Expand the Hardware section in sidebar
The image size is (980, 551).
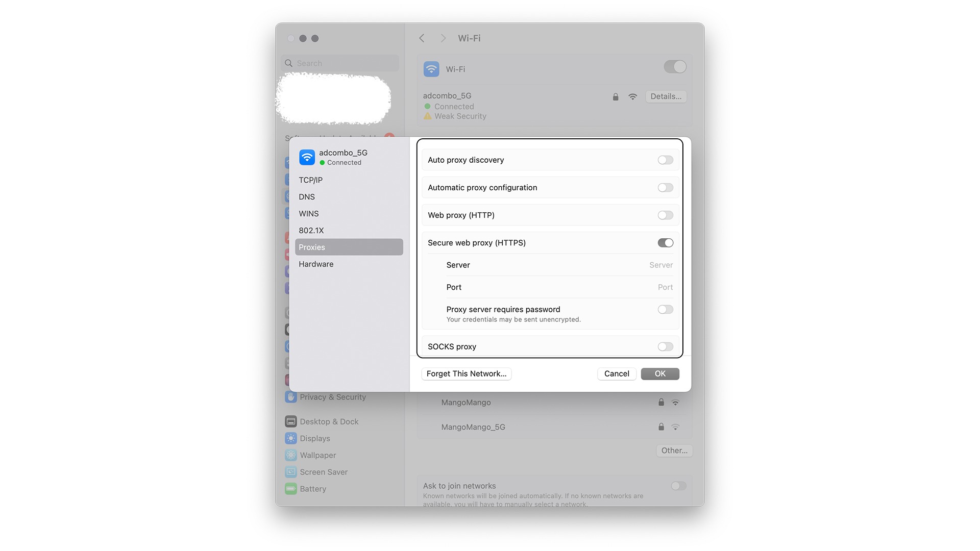pos(316,264)
